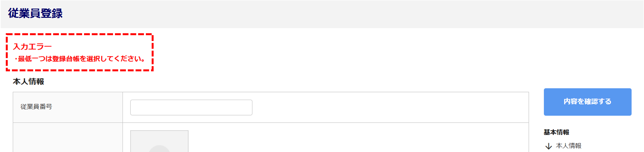Viewport: 644px width, 152px height.
Task: Click the empty label cell below 従業員番号
Action: [68, 137]
